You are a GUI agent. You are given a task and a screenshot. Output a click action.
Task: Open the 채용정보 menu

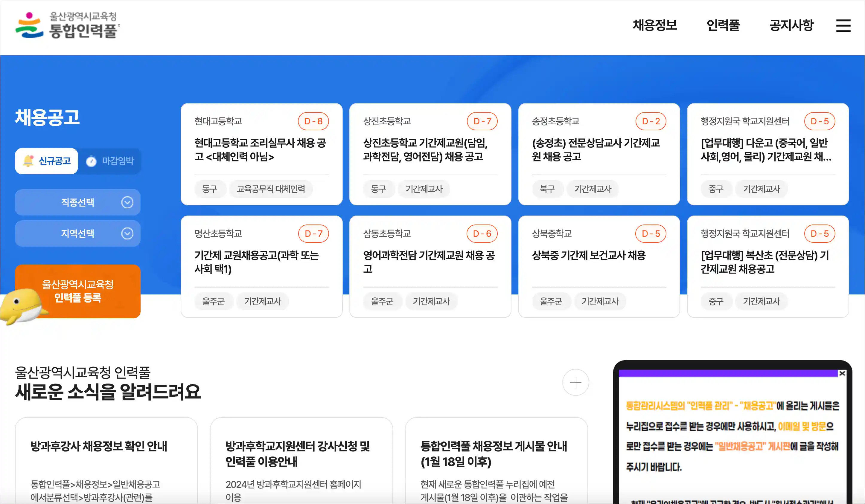click(x=655, y=25)
